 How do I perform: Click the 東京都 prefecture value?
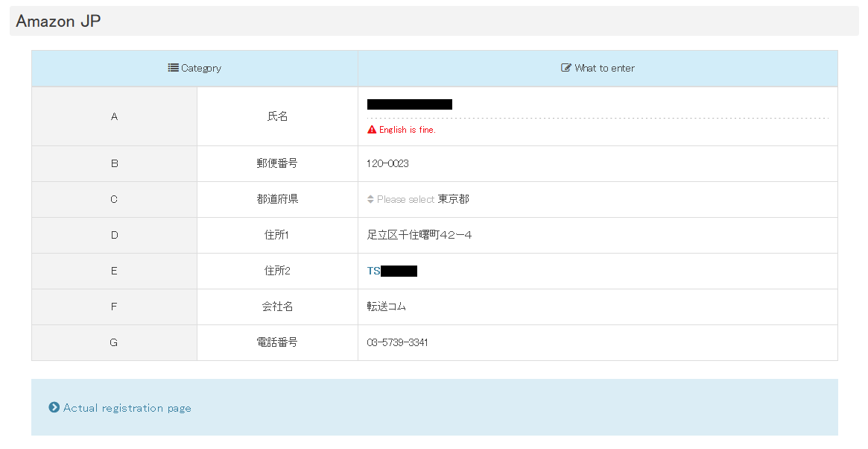[454, 199]
